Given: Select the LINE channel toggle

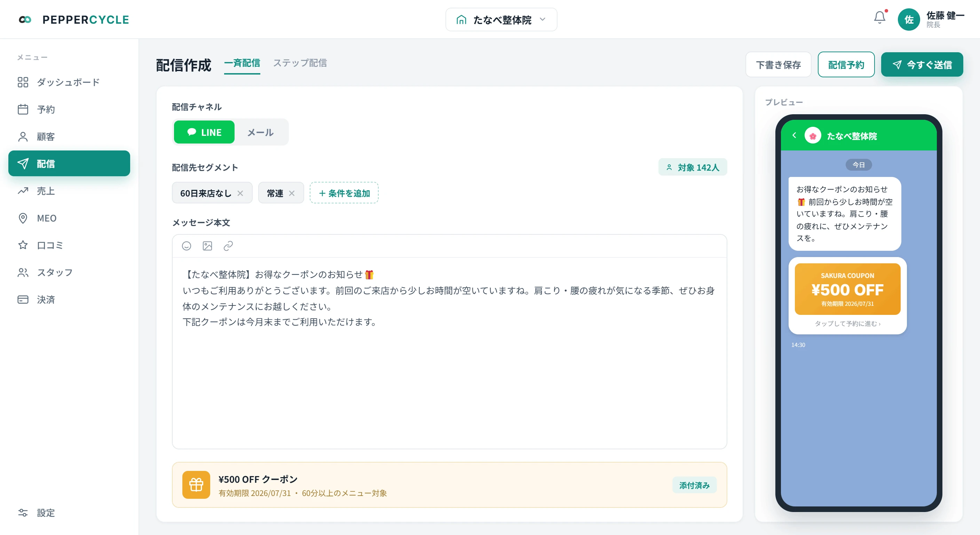Looking at the screenshot, I should coord(204,132).
